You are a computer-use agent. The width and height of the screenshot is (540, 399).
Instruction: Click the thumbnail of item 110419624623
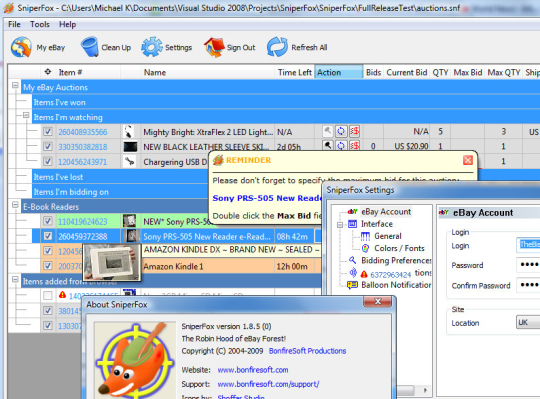[x=129, y=221]
